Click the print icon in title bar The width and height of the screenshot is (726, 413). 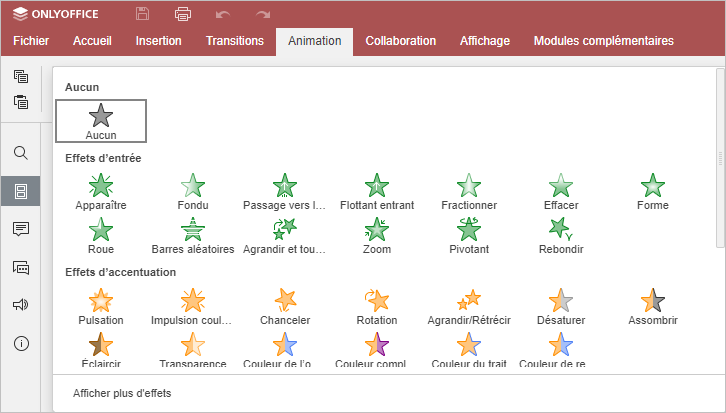(x=183, y=14)
